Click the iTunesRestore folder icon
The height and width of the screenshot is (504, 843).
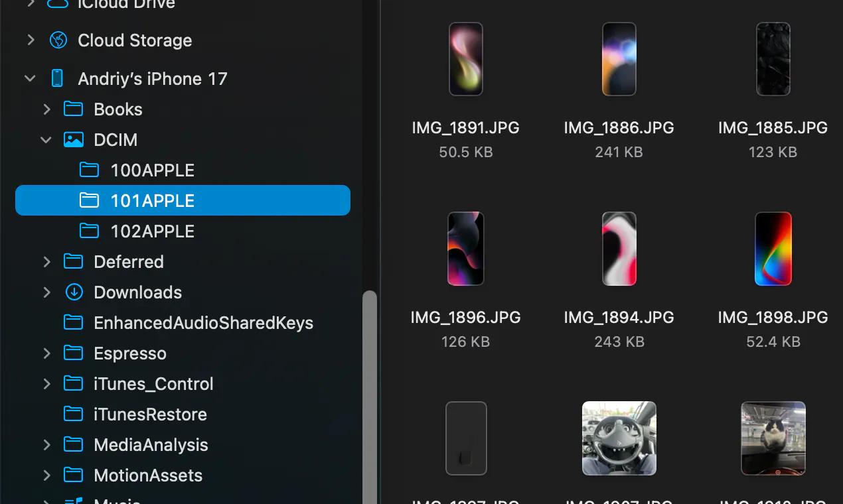[x=73, y=414]
